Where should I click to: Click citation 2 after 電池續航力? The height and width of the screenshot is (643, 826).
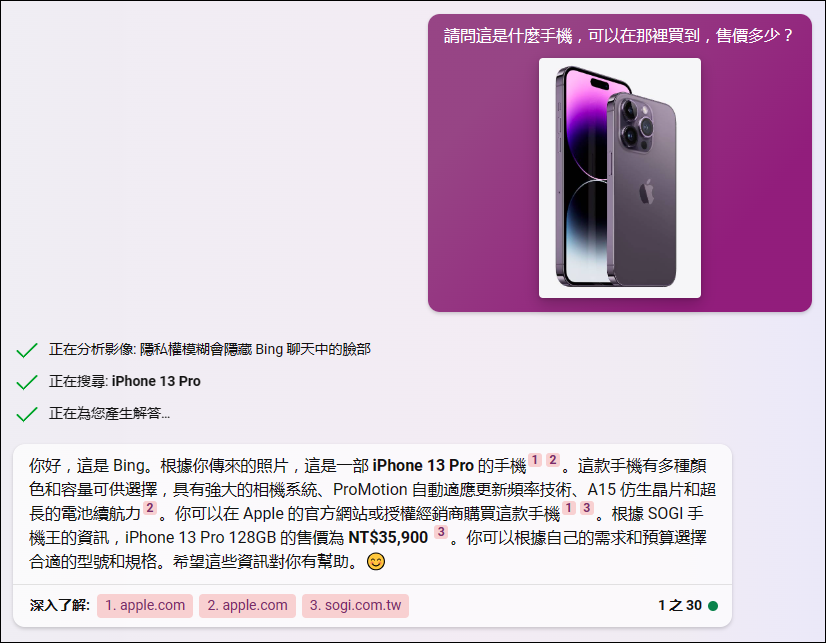[150, 508]
